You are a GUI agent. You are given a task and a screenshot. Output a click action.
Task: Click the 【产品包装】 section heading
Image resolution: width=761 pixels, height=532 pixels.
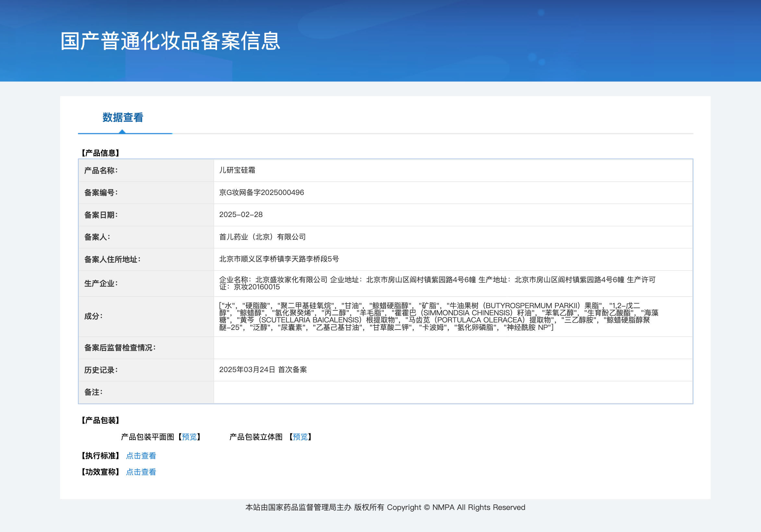[x=101, y=421]
